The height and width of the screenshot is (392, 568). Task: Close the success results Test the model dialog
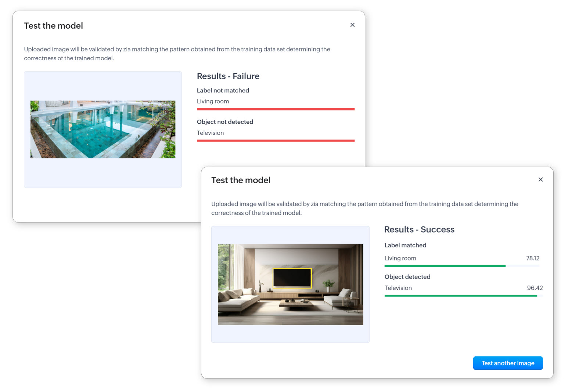point(540,179)
